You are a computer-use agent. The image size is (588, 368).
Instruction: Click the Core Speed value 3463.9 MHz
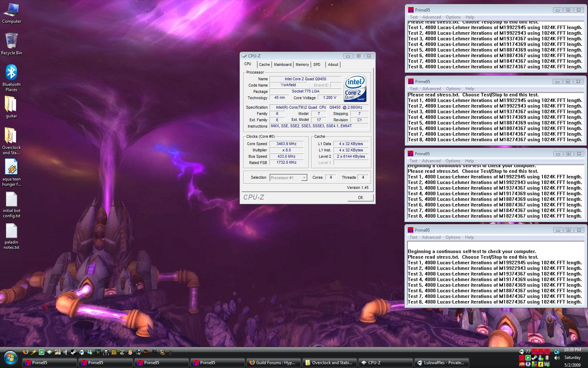286,144
